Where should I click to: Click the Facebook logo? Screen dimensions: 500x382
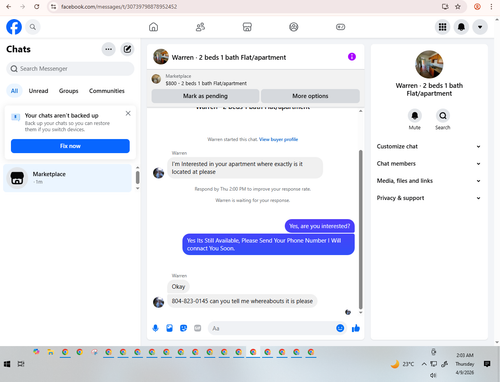click(14, 27)
